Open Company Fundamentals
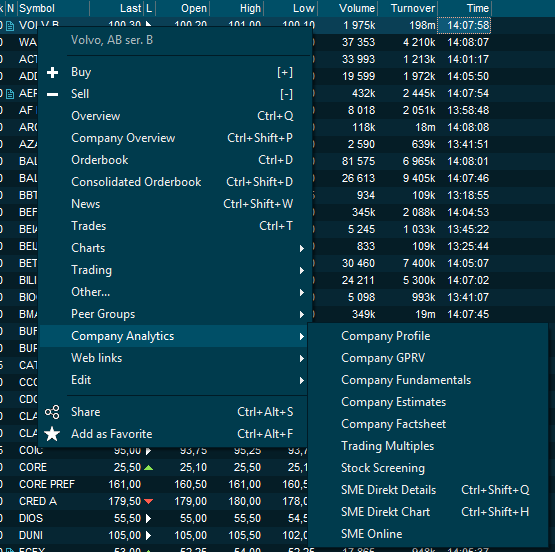Image resolution: width=555 pixels, height=552 pixels. point(428,380)
